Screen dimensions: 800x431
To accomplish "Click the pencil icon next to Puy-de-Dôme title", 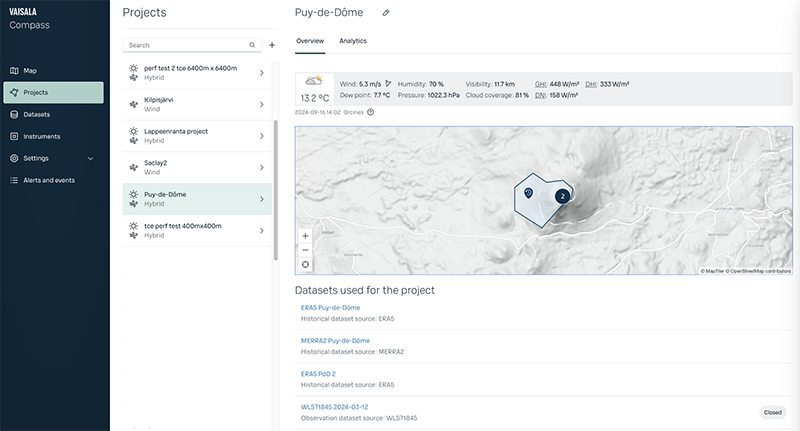I will (386, 13).
